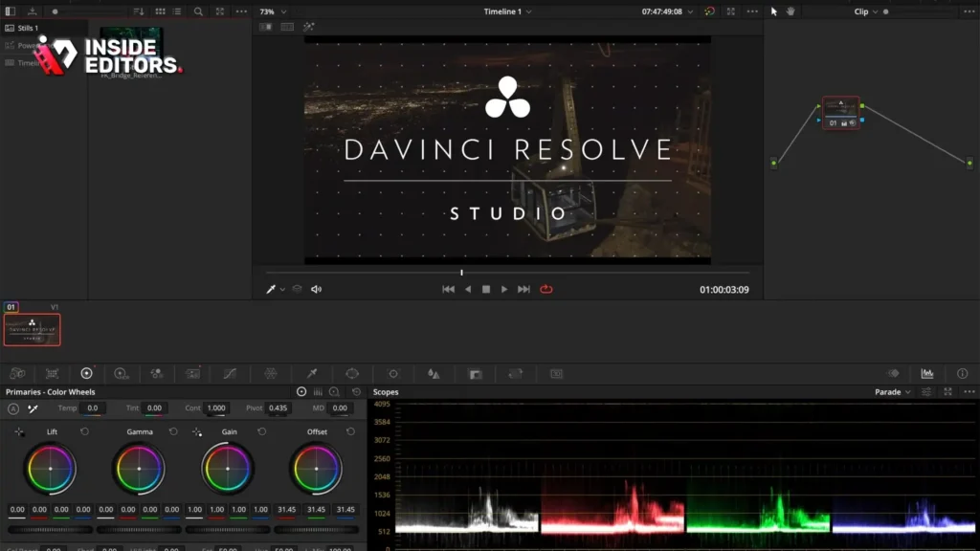Show the Scopes panel icon
The width and height of the screenshot is (980, 551).
(x=927, y=374)
